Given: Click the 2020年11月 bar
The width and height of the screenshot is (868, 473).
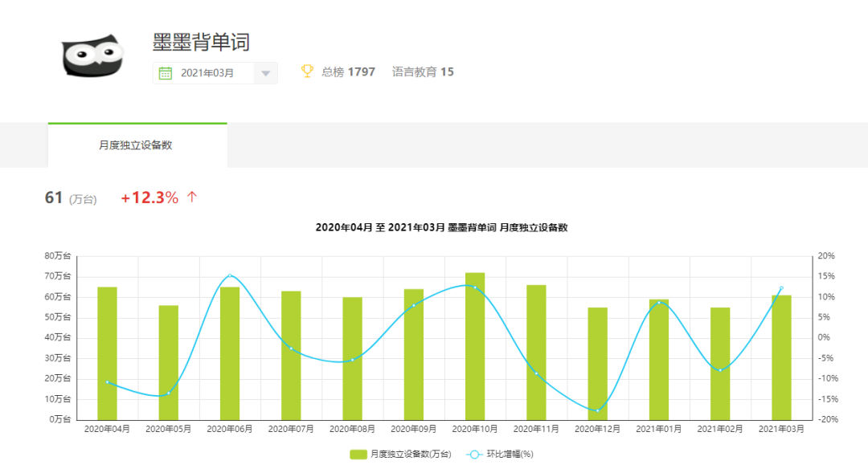Looking at the screenshot, I should point(536,353).
